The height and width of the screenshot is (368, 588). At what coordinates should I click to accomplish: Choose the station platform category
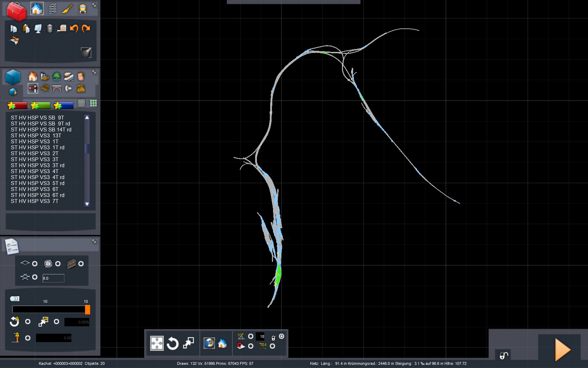[69, 76]
